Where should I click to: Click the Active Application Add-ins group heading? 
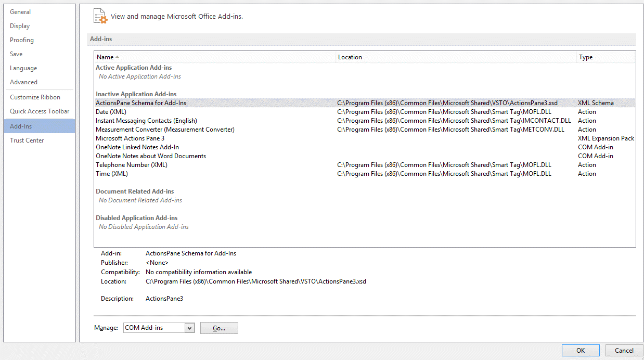(134, 68)
